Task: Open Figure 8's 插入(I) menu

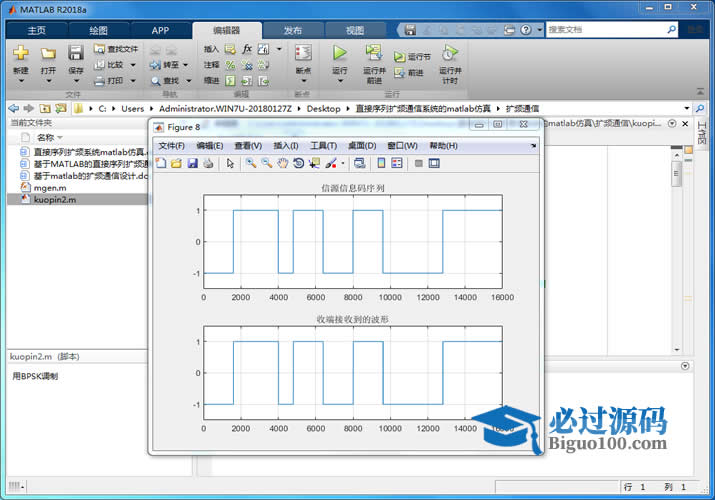Action: click(286, 146)
